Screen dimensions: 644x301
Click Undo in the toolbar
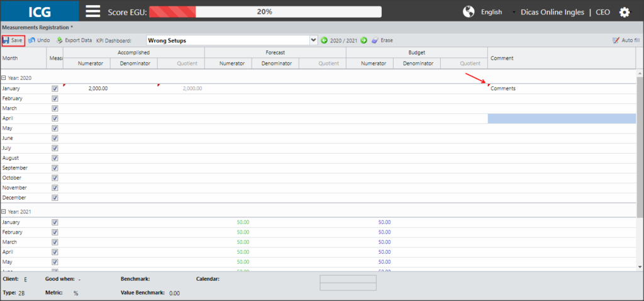point(40,40)
